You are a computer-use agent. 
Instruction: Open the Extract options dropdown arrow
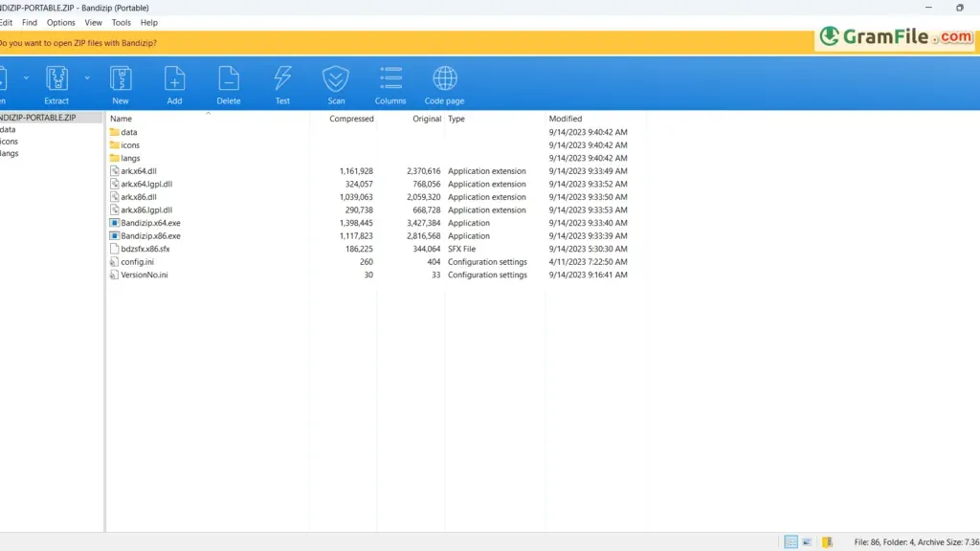coord(87,78)
